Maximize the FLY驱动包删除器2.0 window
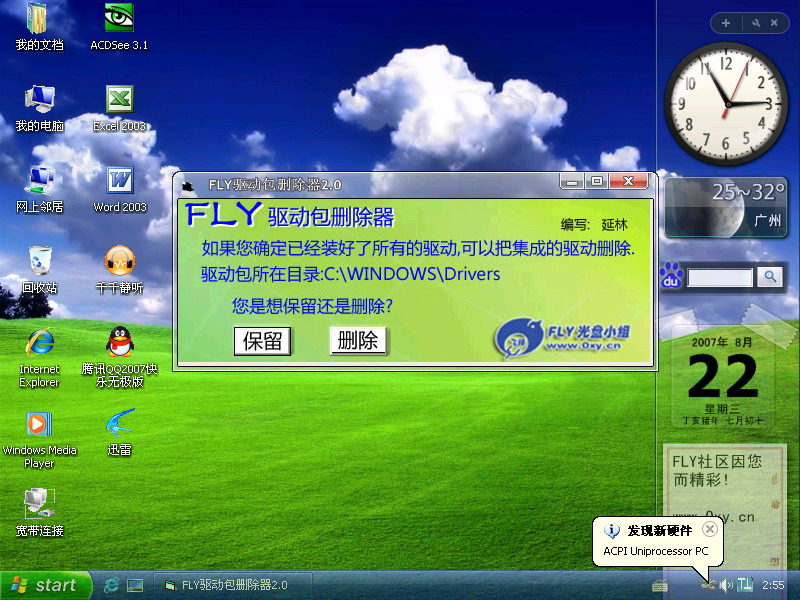 [596, 181]
